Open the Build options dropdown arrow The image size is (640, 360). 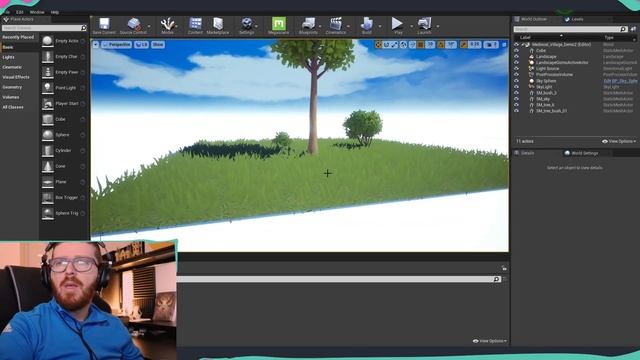click(x=380, y=27)
